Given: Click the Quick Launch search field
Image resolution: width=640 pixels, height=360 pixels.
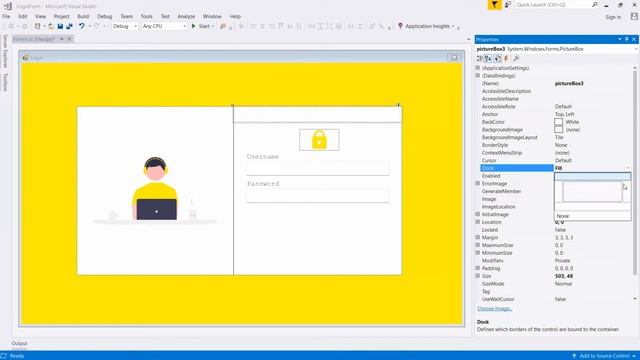Looking at the screenshot, I should [x=552, y=4].
